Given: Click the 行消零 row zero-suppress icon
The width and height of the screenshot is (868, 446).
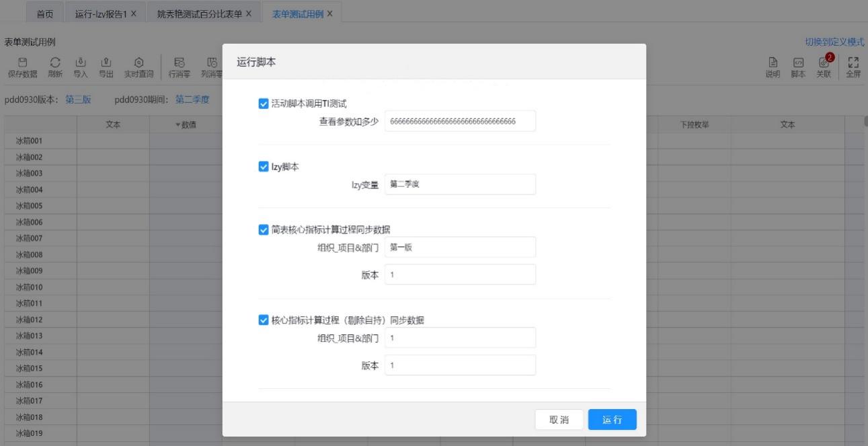Looking at the screenshot, I should tap(180, 63).
